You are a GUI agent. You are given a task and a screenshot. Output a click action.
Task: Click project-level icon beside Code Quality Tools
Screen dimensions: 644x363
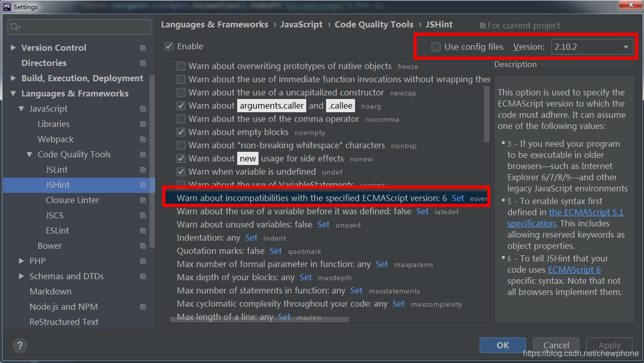[143, 154]
